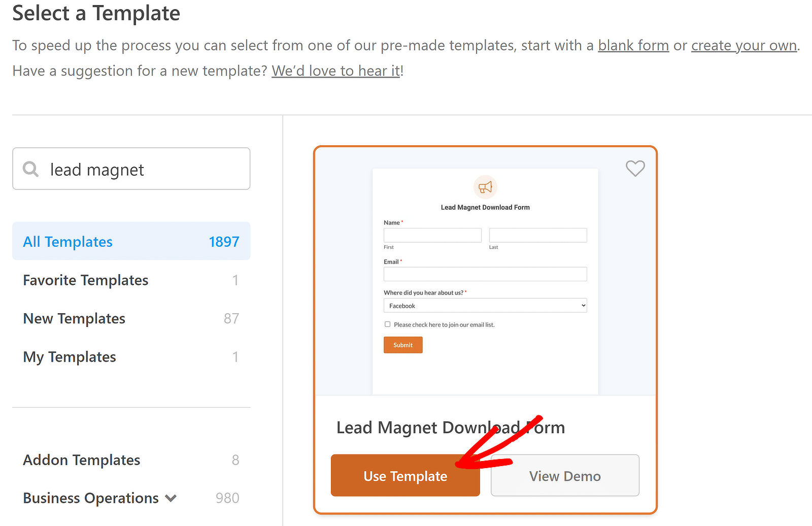Click the search magnifier icon
Screen dimensions: 812x526
(30, 169)
